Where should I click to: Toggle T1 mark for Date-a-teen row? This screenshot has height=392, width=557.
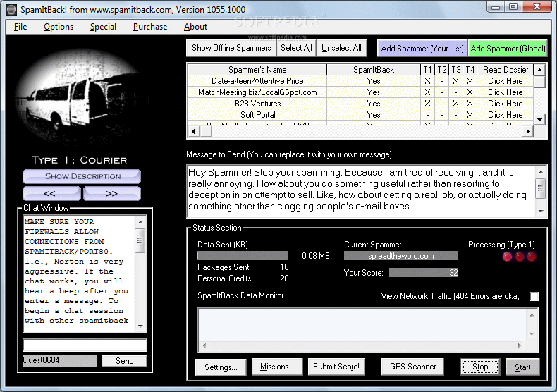(x=428, y=81)
